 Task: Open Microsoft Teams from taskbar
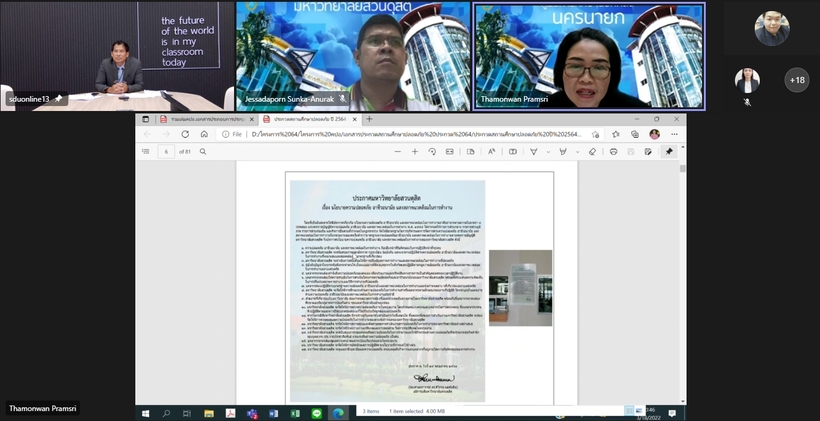pyautogui.click(x=252, y=413)
